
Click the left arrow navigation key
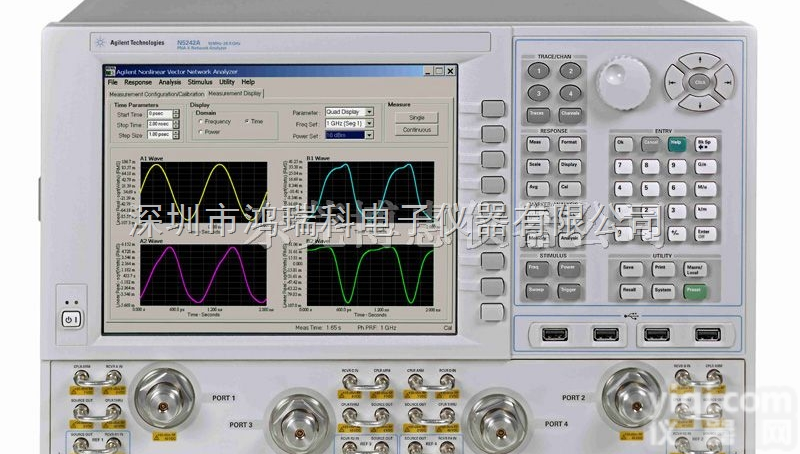point(674,83)
